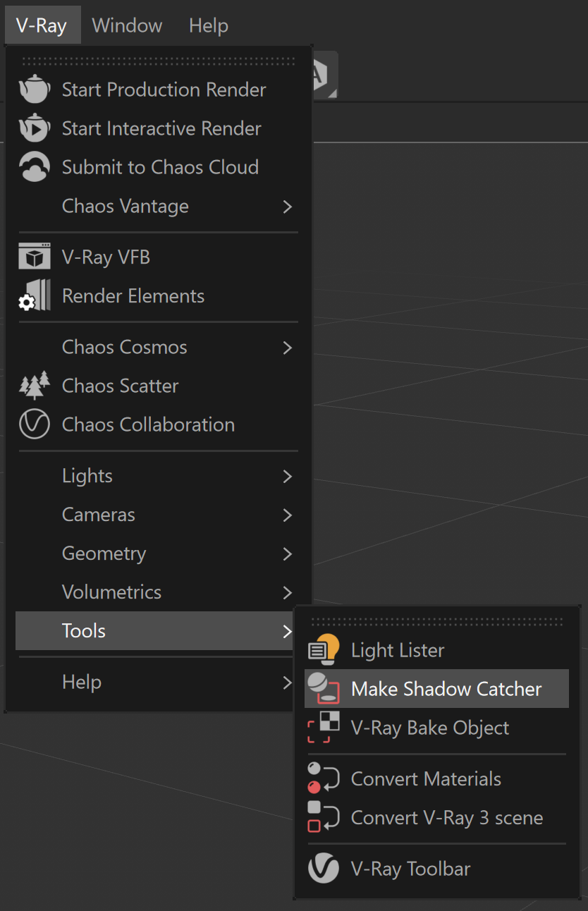Click the Submit to Chaos Cloud icon
The width and height of the screenshot is (588, 911).
tap(35, 167)
